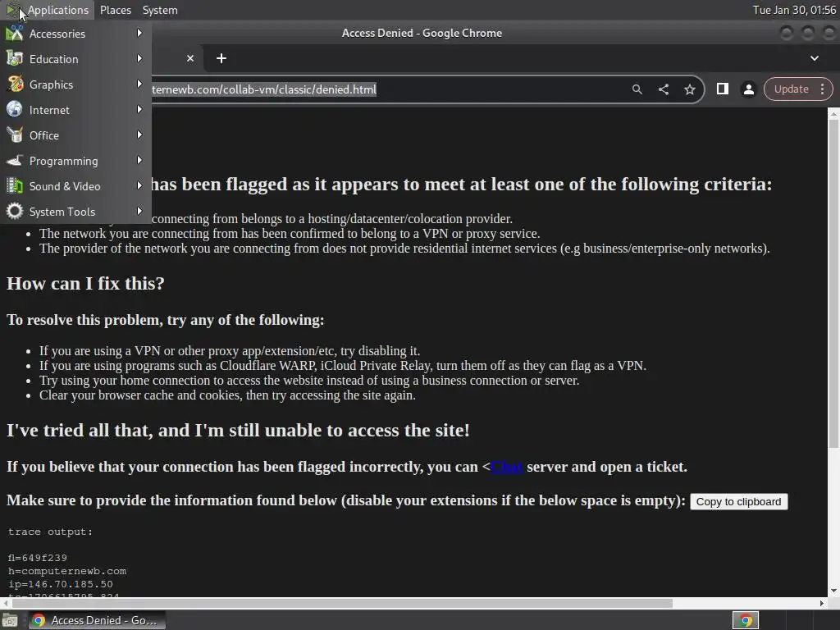Click the Applications menu logo icon
Image resolution: width=840 pixels, height=630 pixels.
click(x=11, y=10)
